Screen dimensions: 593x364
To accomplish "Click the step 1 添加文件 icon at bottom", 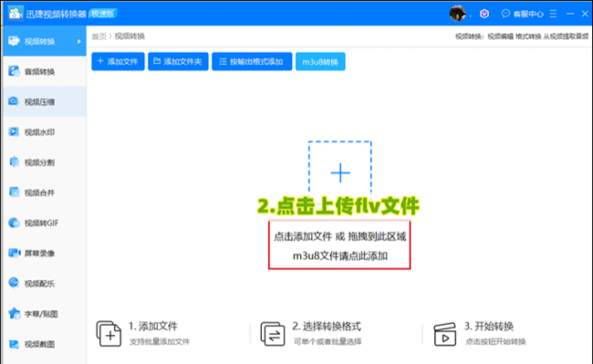I will coord(109,334).
